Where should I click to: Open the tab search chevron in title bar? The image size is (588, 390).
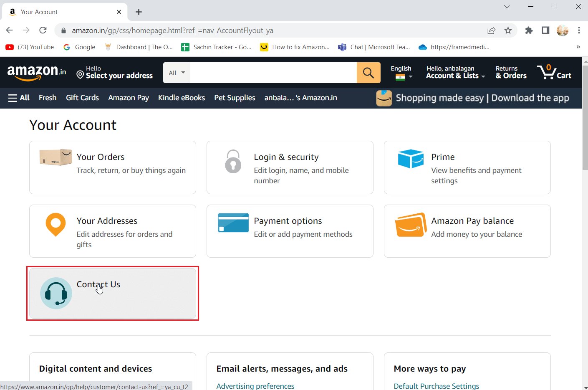pos(507,6)
